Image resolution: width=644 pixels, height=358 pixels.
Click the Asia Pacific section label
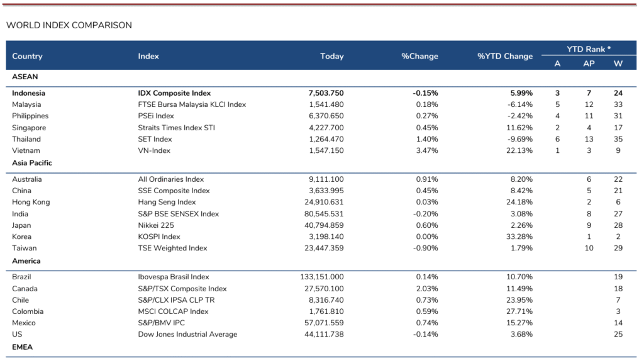(x=32, y=163)
